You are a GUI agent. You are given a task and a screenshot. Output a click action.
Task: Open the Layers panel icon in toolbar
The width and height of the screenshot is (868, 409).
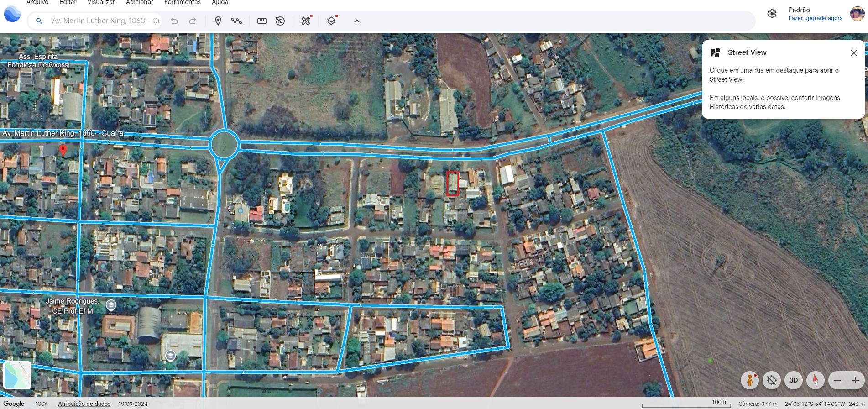click(x=332, y=21)
